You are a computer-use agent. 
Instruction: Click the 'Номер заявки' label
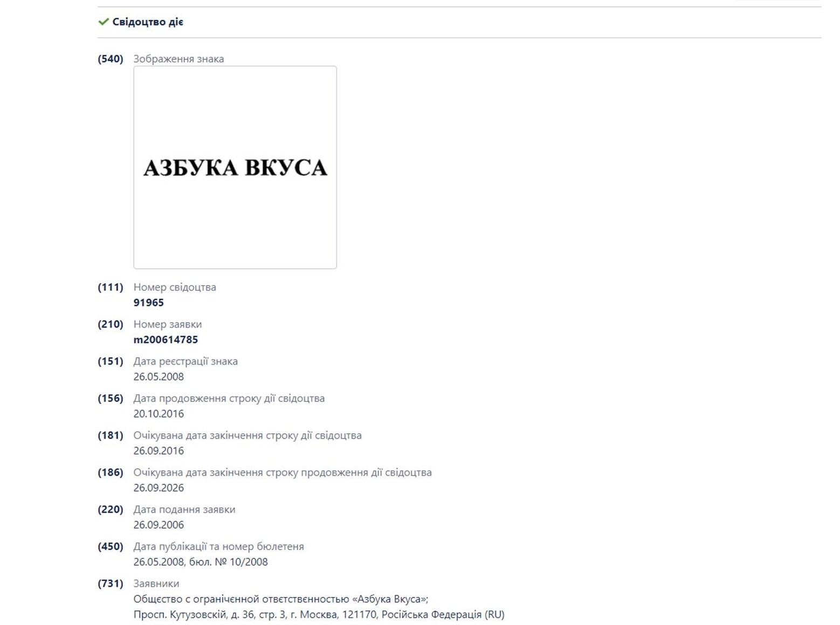168,324
